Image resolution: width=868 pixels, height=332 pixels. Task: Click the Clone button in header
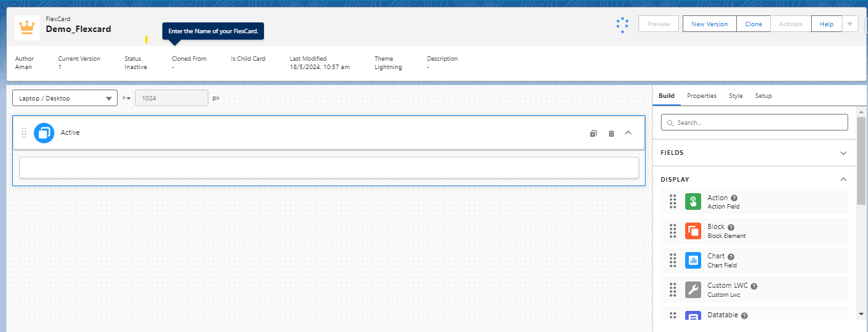point(753,24)
